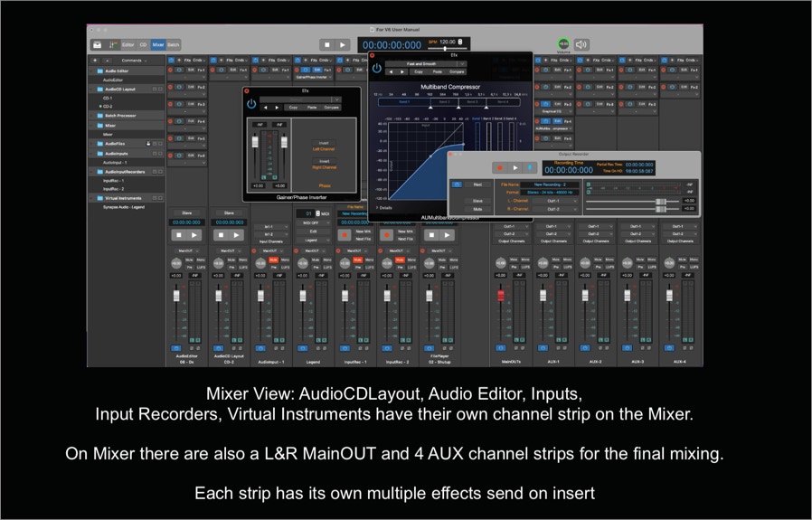This screenshot has height=520, width=812.
Task: Expand the Details section of the compressor
Action: [382, 207]
